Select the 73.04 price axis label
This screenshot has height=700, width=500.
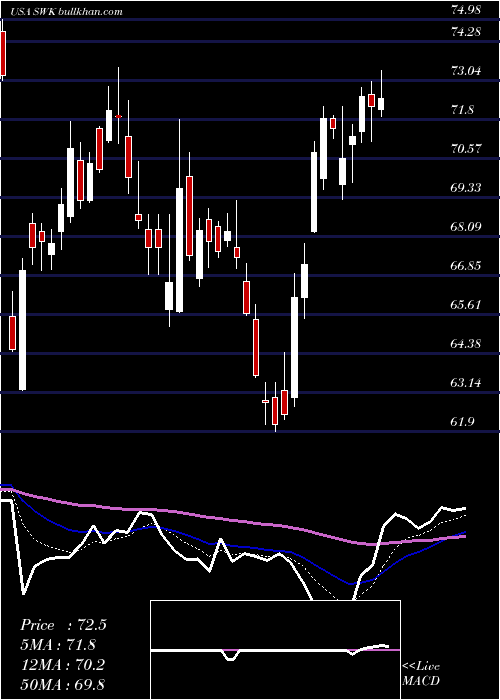pos(466,71)
